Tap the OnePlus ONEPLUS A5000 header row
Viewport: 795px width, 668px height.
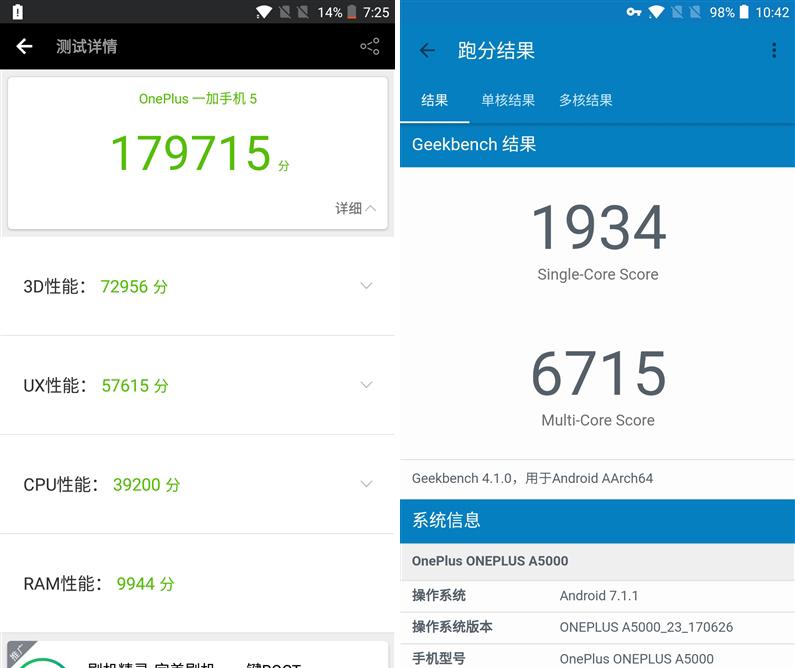[x=597, y=562]
